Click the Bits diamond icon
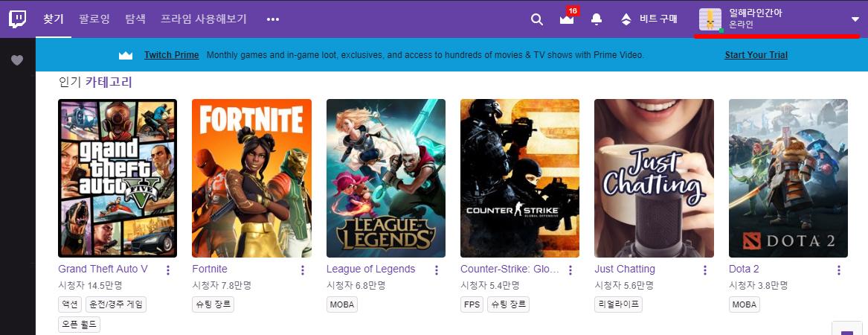Image resolution: width=868 pixels, height=335 pixels. pos(626,19)
